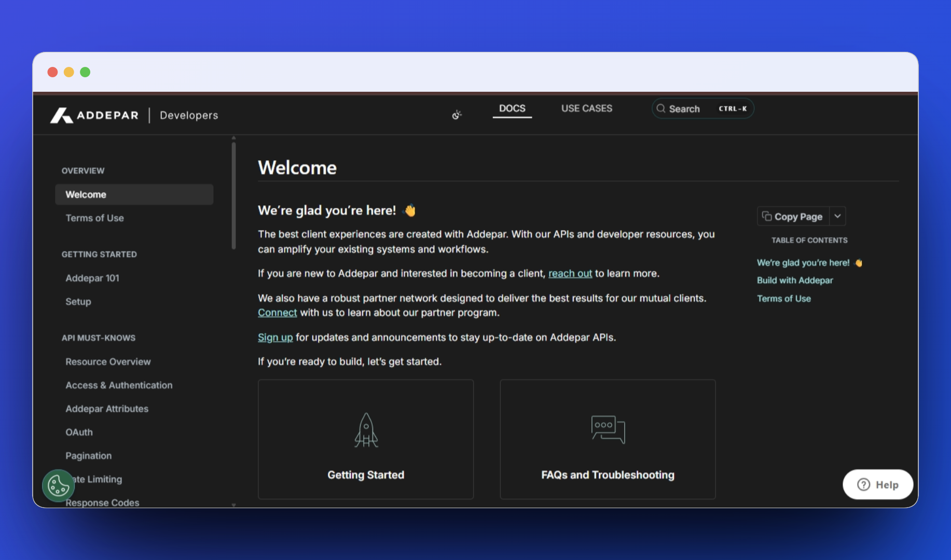Click the OVERVIEW section heading
Screen dimensions: 951x560
(x=83, y=171)
